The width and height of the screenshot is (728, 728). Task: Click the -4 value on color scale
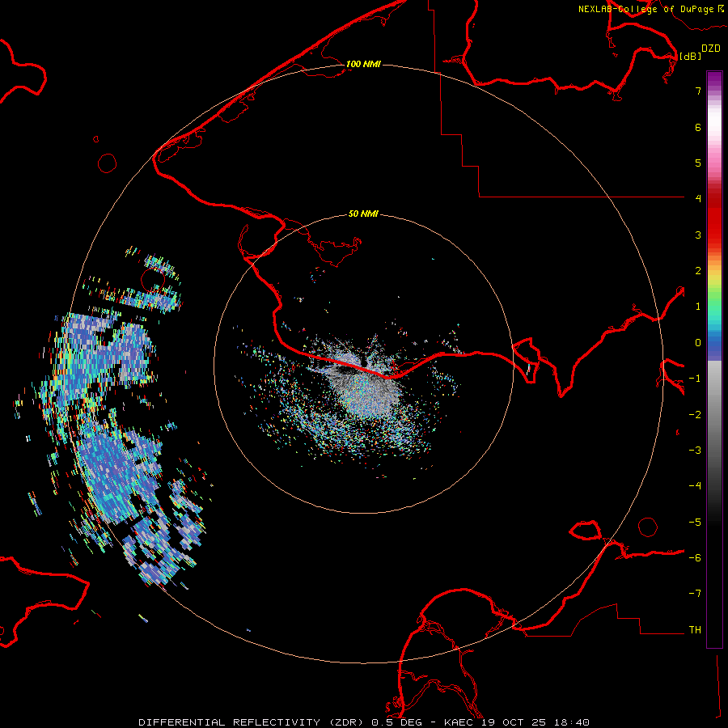click(x=695, y=485)
